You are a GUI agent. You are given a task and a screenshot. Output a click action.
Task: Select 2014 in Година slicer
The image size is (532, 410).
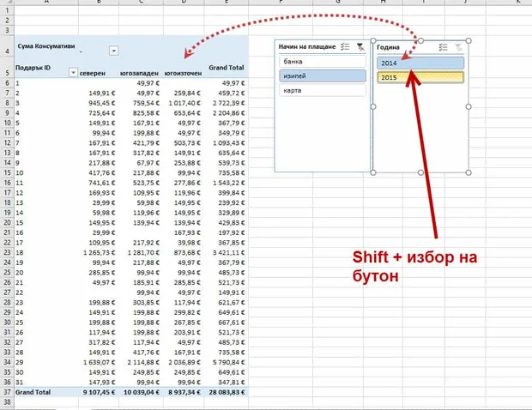point(420,63)
